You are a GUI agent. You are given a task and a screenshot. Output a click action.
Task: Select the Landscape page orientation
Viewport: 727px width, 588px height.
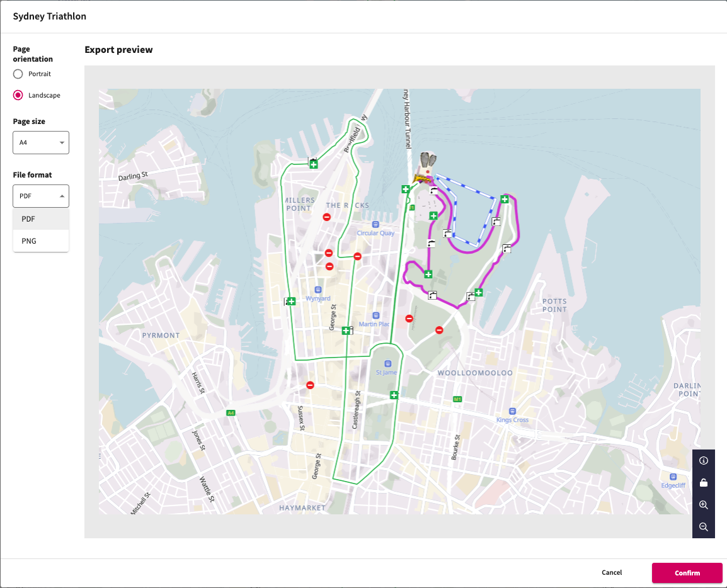tap(18, 95)
